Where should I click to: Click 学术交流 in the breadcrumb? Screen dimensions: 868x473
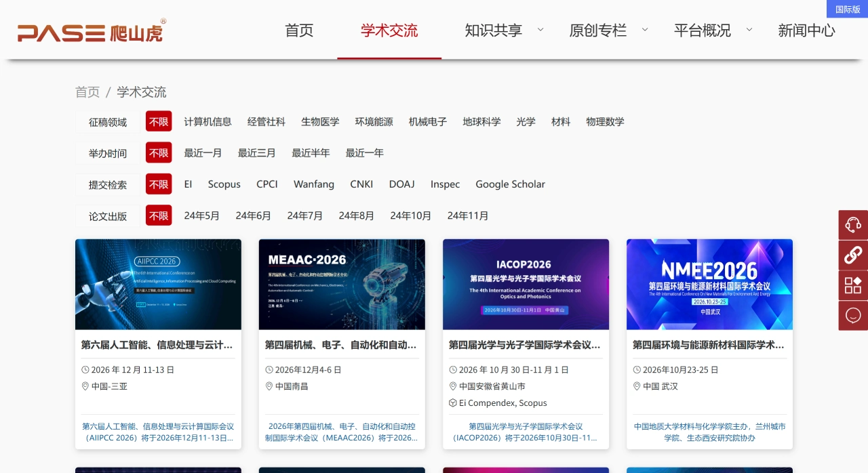[142, 92]
